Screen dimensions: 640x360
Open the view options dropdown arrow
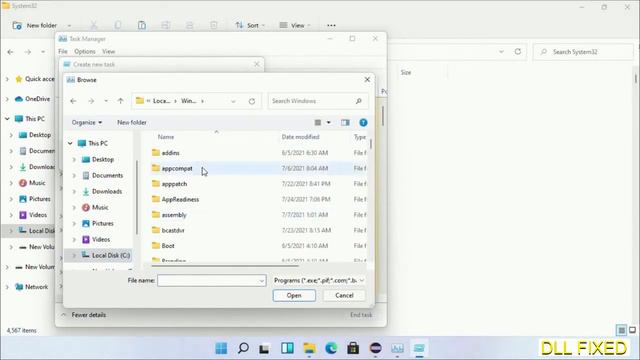[329, 122]
